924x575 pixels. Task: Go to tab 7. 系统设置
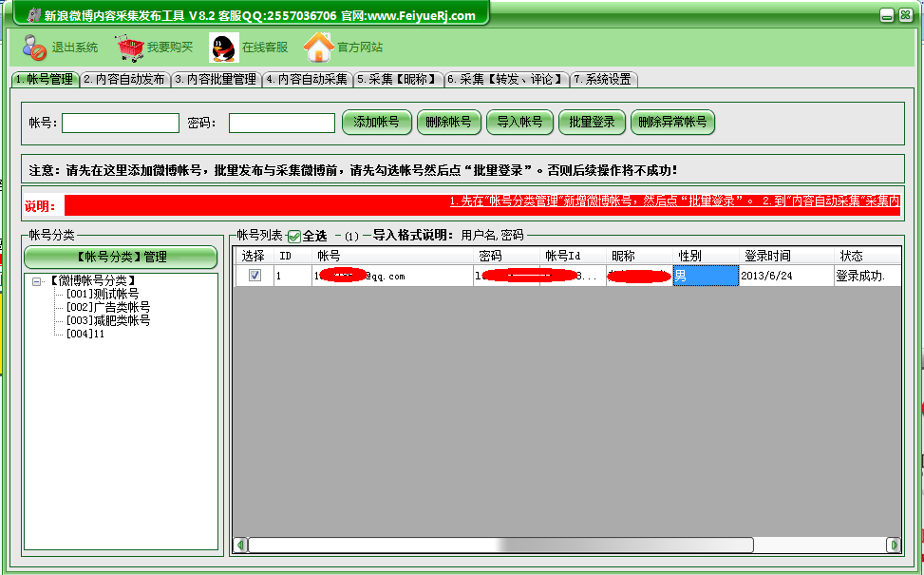pyautogui.click(x=603, y=79)
